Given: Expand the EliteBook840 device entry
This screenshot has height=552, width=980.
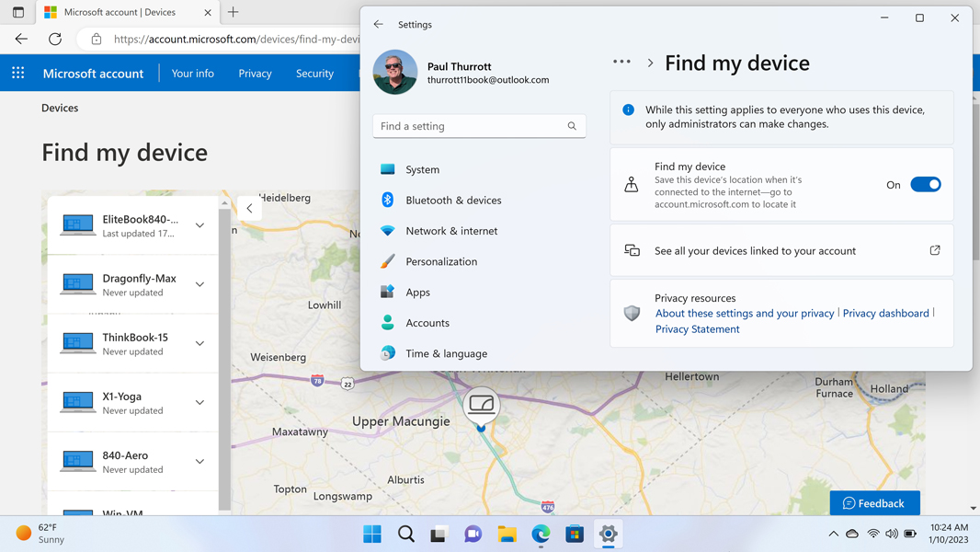Looking at the screenshot, I should [200, 225].
